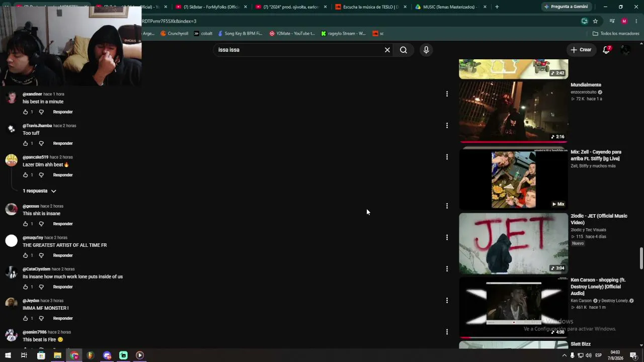Screen dimensions: 644x362
Task: Dislike the "Too tuff" comment
Action: (41, 143)
